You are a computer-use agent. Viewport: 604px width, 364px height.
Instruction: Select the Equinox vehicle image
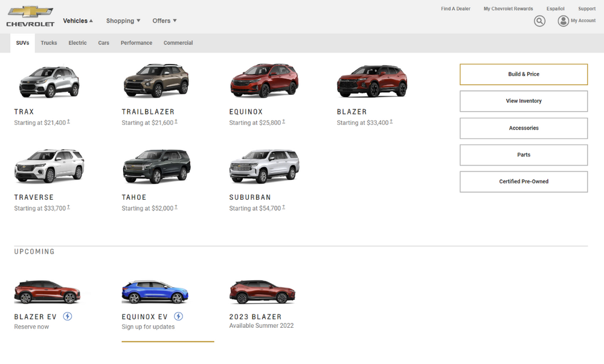(264, 80)
